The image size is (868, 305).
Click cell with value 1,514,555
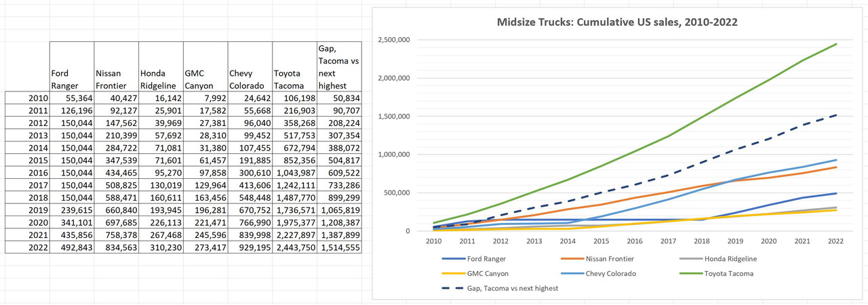pos(339,246)
